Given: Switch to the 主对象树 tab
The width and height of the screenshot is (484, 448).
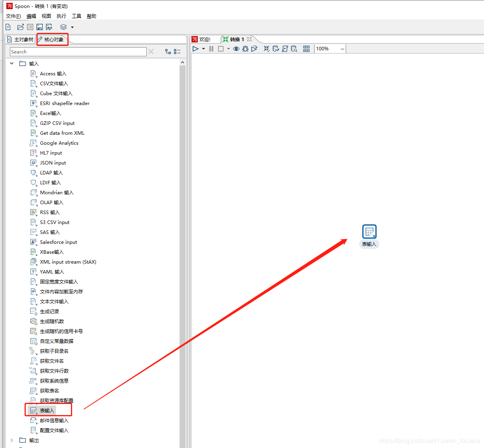Looking at the screenshot, I should point(21,40).
